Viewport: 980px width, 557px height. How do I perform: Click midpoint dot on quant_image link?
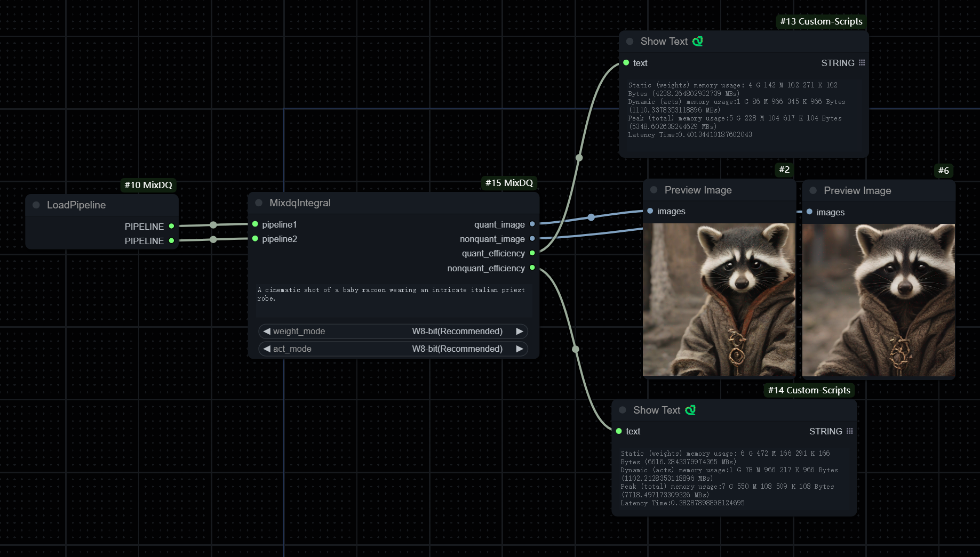[591, 217]
